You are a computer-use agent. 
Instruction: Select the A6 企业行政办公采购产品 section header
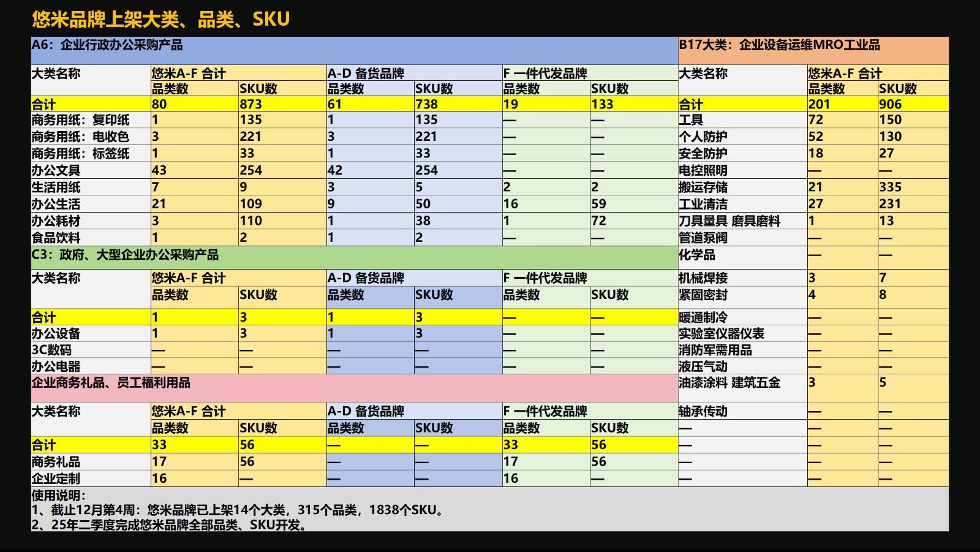tap(107, 45)
